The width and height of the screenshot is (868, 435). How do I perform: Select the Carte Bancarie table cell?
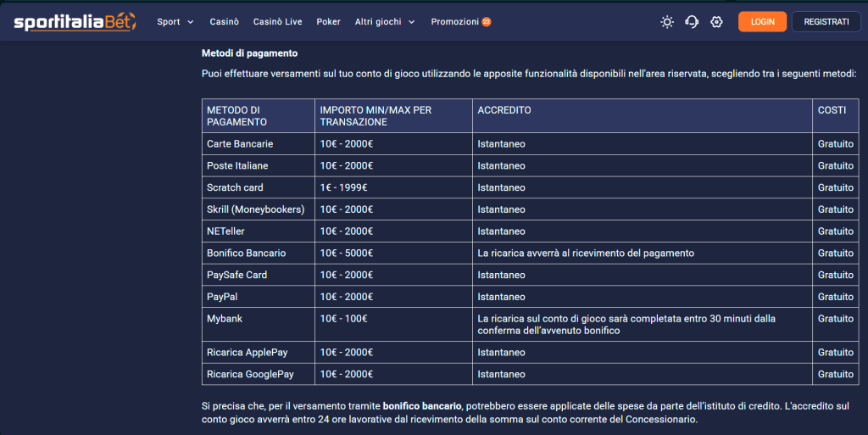pyautogui.click(x=240, y=144)
